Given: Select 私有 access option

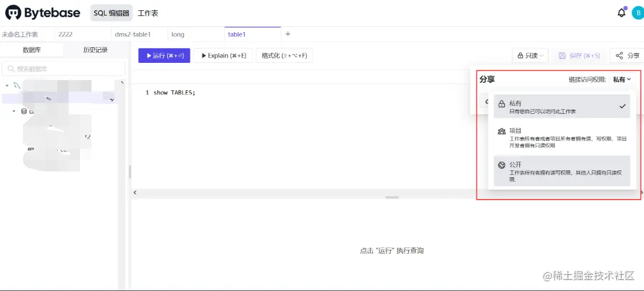Looking at the screenshot, I should [x=562, y=107].
